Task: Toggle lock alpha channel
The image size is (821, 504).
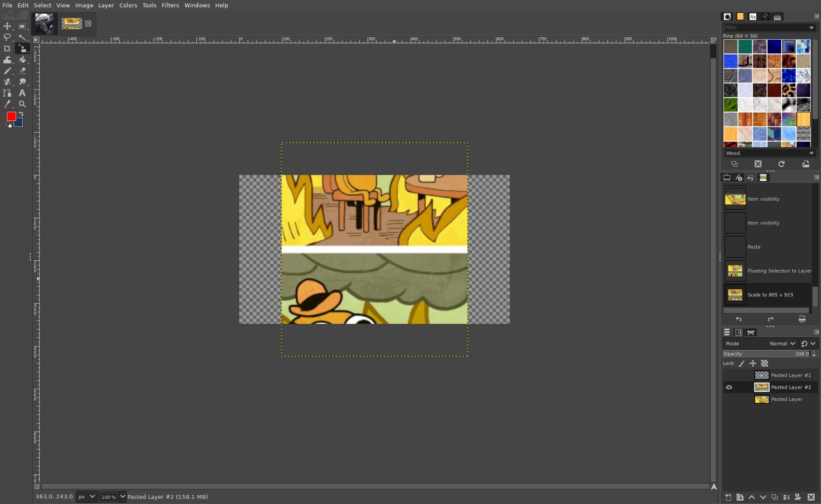Action: (x=765, y=364)
